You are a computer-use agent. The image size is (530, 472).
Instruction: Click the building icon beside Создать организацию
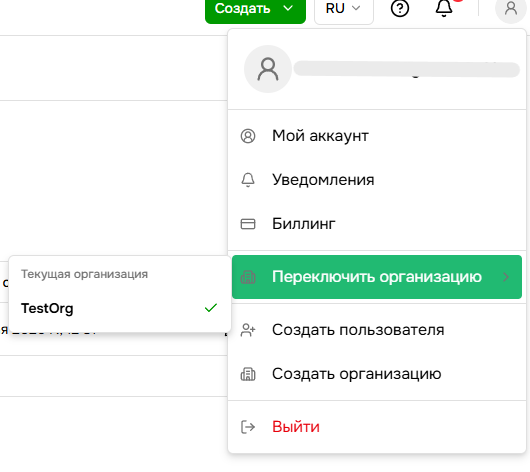coord(248,374)
